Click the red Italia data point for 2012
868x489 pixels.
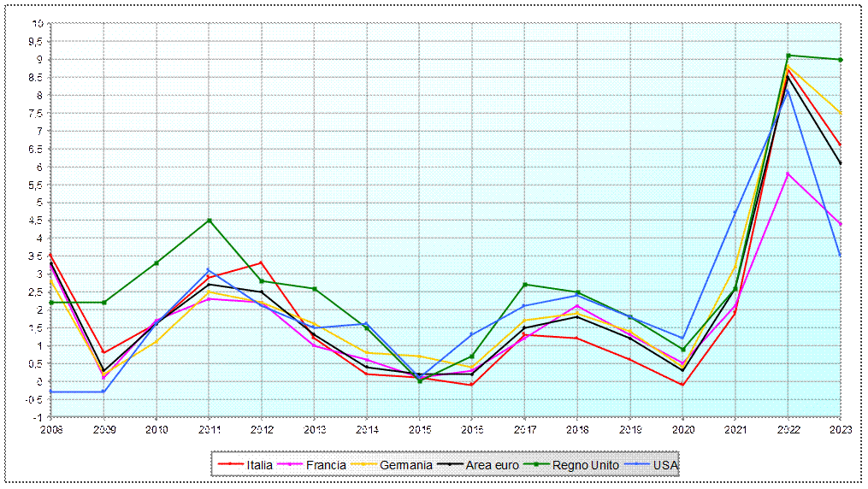point(262,262)
